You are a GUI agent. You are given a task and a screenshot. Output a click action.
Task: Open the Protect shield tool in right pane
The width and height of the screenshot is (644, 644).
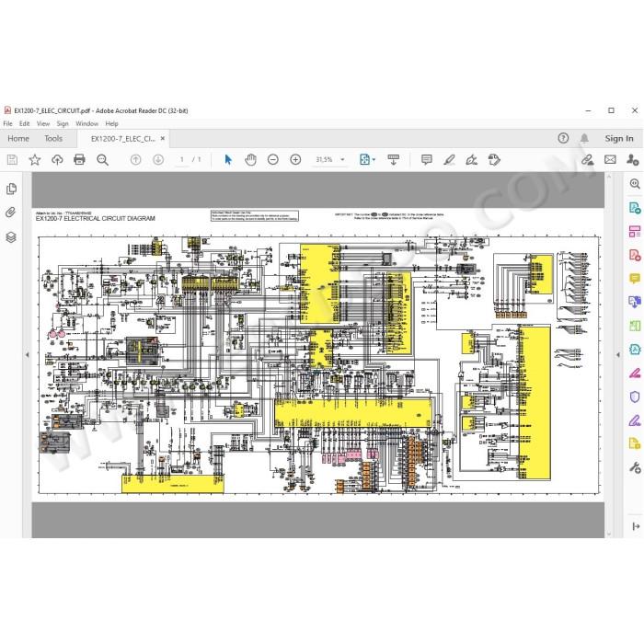tap(635, 397)
